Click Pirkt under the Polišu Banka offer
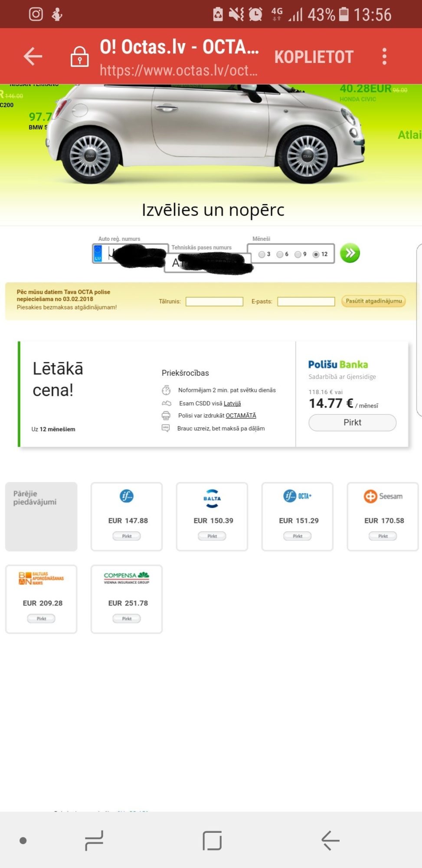Image resolution: width=422 pixels, height=868 pixels. pyautogui.click(x=352, y=423)
